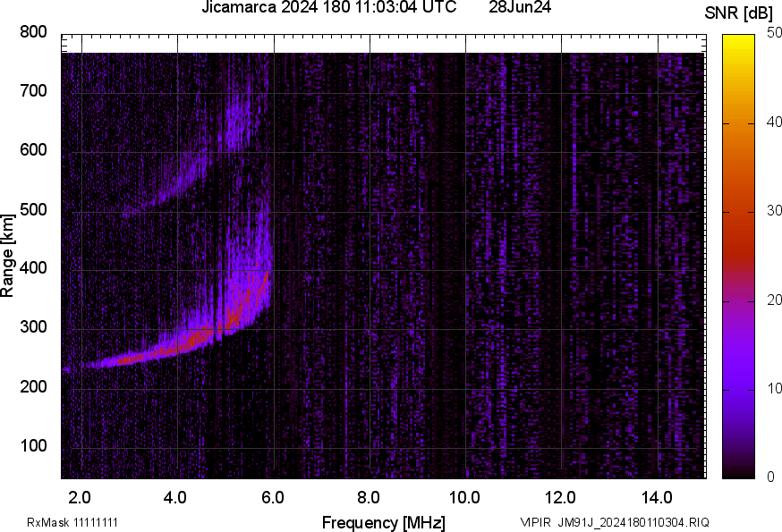The width and height of the screenshot is (782, 532).
Task: Click range axis tick '100'
Action: tap(33, 445)
